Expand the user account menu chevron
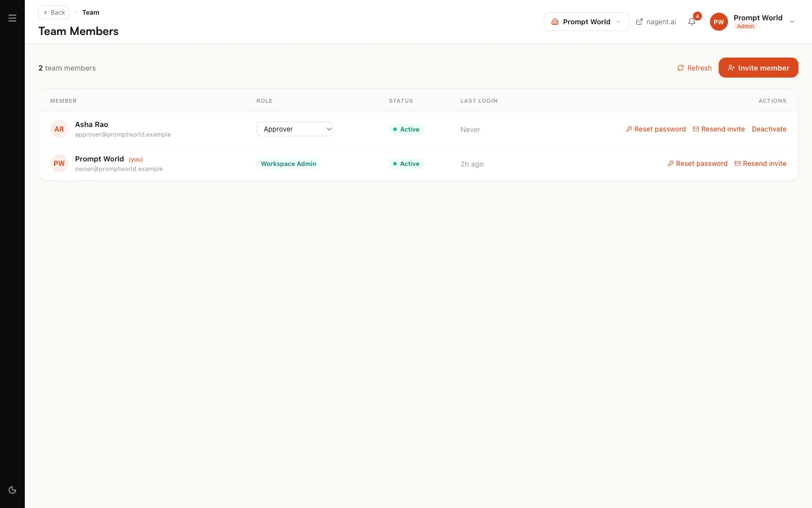Screen dimensions: 812x508 (x=792, y=22)
